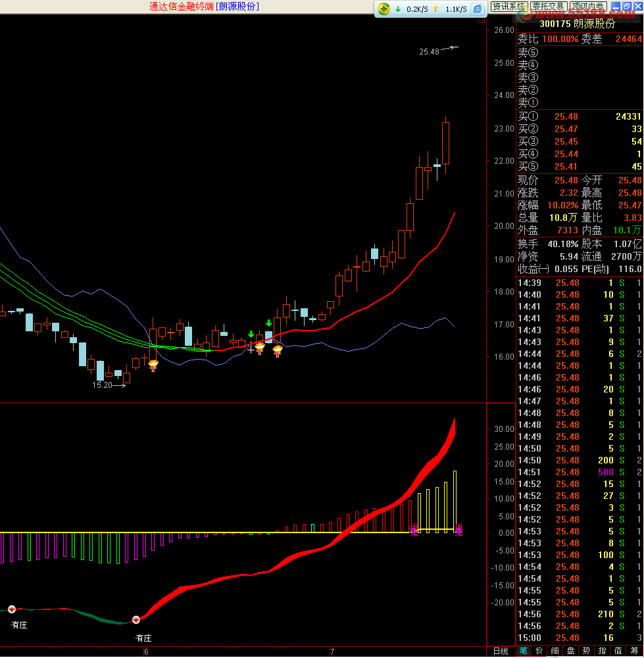Screen dimensions: 644x658
Task: Click the 买④ bid row at 25.44
Action: (580, 154)
